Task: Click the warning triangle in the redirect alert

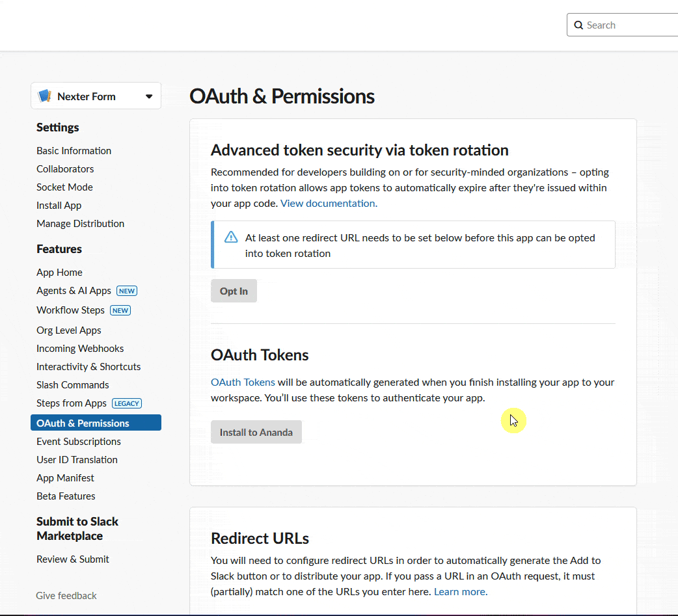Action: (231, 237)
